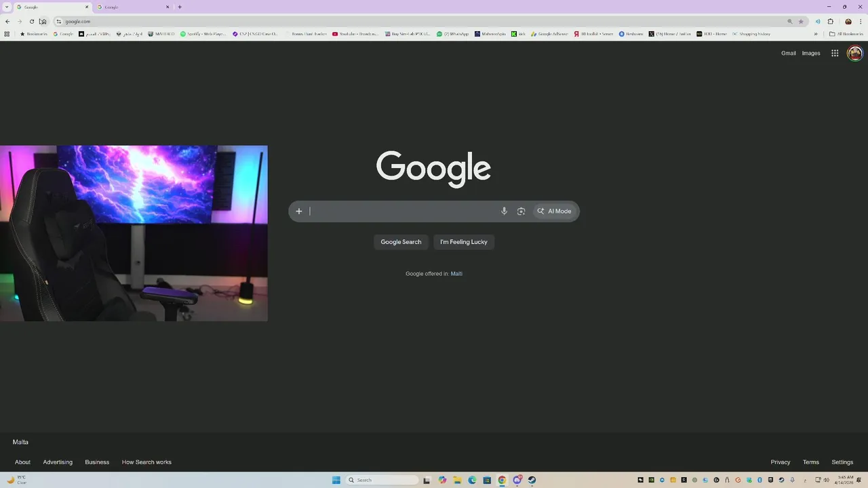Open How Search works link

click(x=146, y=462)
